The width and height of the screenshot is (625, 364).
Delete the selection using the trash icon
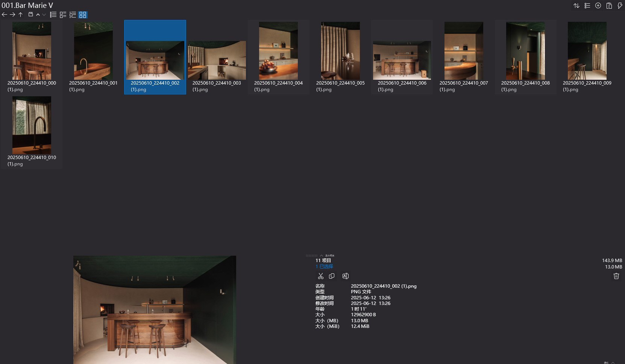coord(616,276)
